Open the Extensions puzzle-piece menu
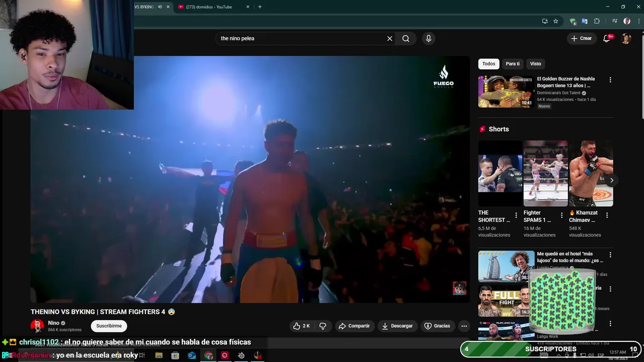This screenshot has height=362, width=644. point(597,21)
